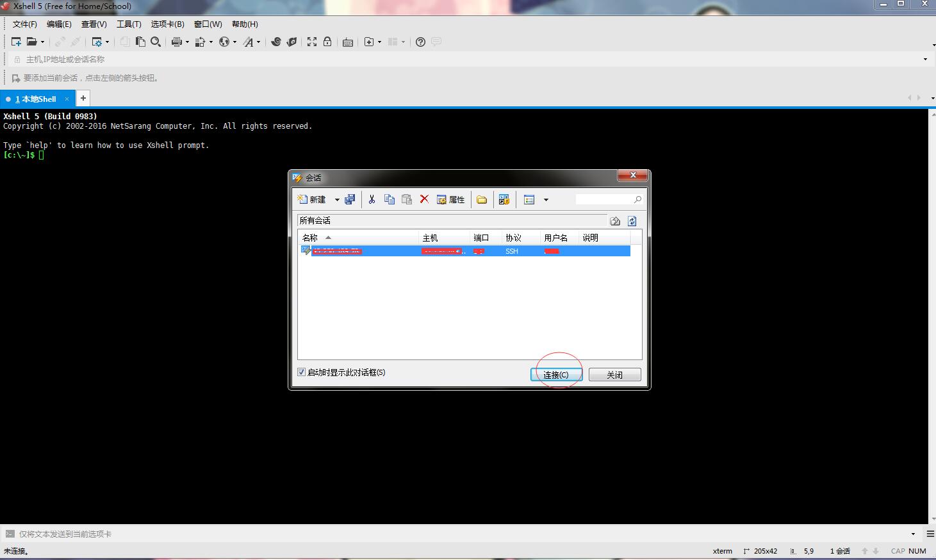936x560 pixels.
Task: Click the 连接(C) connect button
Action: 555,375
